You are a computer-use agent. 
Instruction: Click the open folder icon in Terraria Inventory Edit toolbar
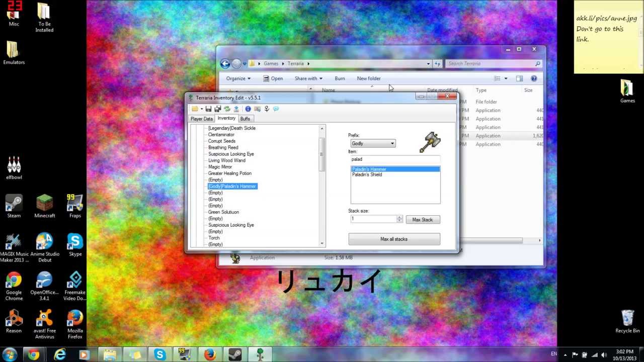click(195, 109)
